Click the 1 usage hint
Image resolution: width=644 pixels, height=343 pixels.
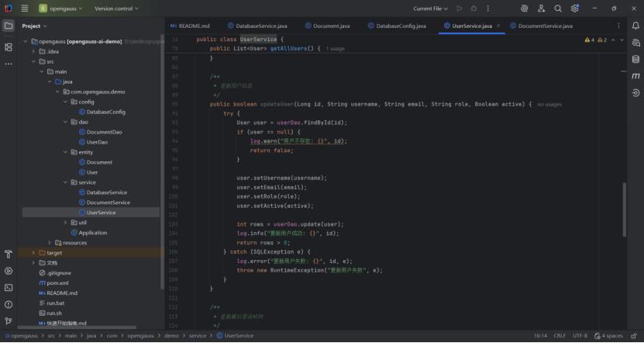point(335,49)
